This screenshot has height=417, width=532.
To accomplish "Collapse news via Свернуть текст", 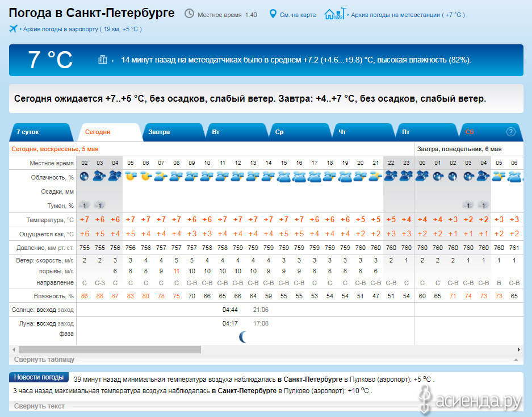I will [x=39, y=406].
